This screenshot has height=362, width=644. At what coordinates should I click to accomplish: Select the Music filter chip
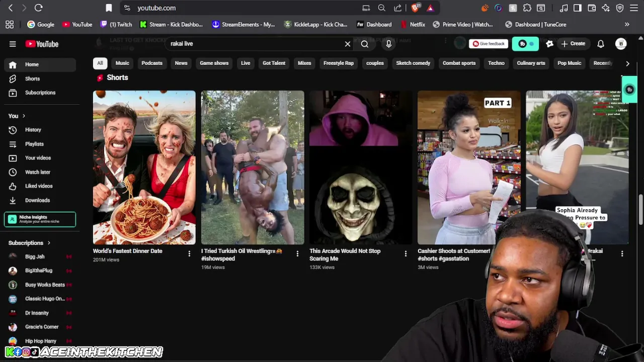(x=122, y=63)
